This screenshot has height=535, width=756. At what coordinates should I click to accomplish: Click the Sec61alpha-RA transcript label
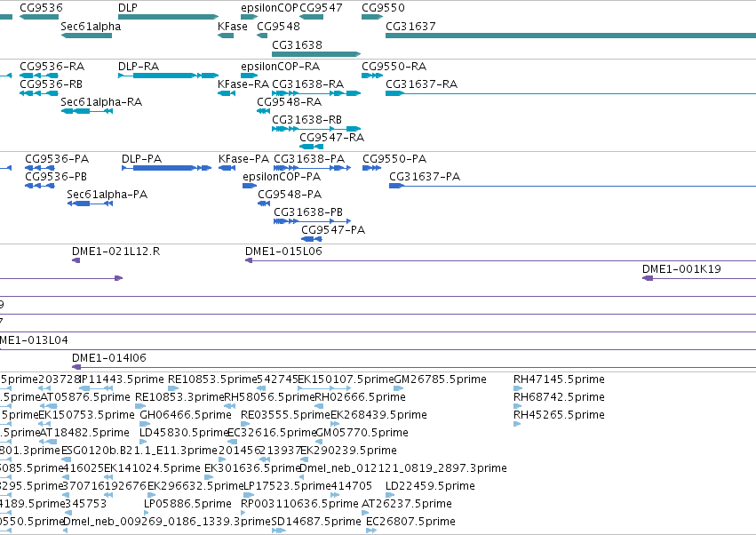[x=101, y=102]
